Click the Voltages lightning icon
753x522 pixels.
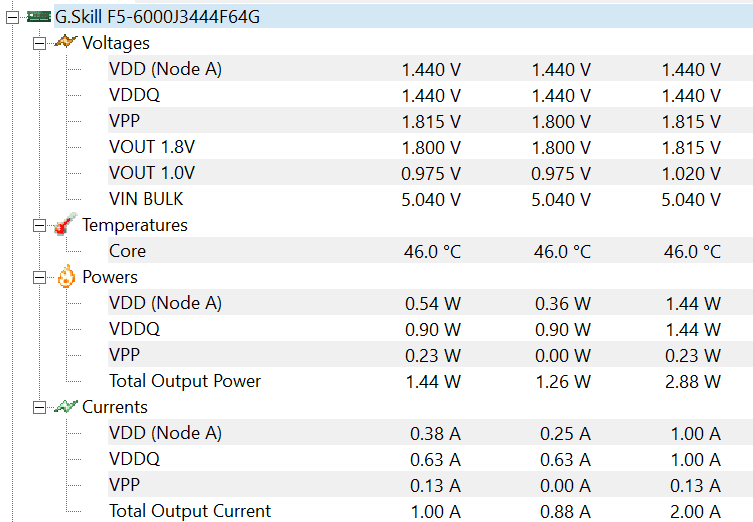(x=66, y=42)
